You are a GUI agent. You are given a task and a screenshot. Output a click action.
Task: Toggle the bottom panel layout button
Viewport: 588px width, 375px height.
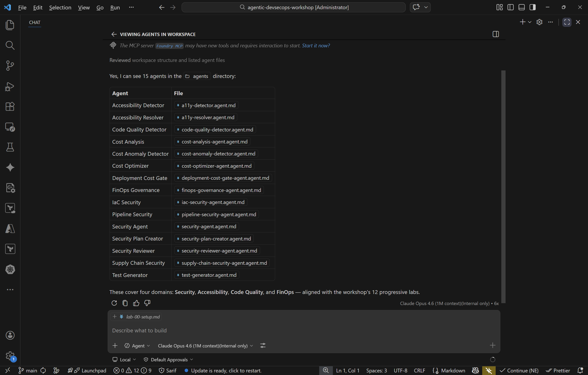[x=521, y=7]
